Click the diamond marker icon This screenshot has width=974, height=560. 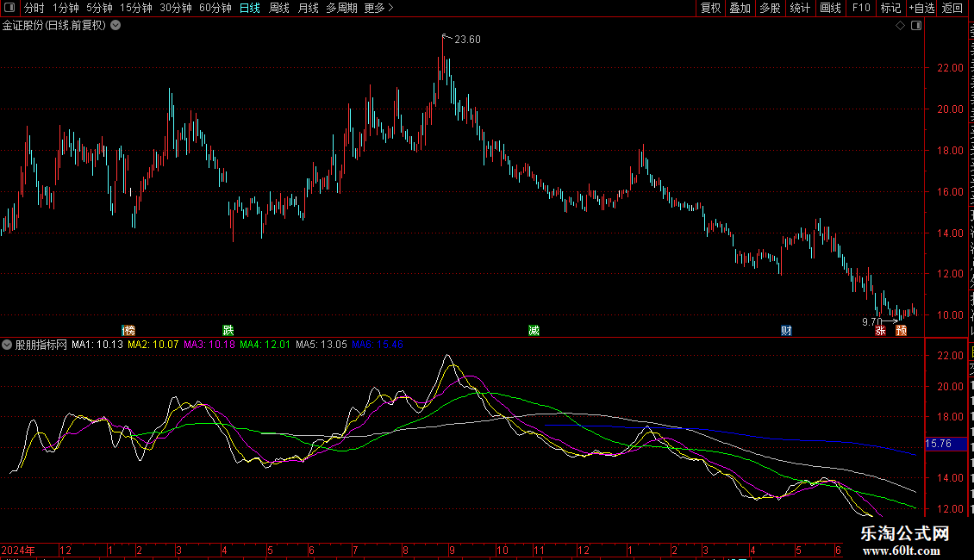pyautogui.click(x=900, y=26)
